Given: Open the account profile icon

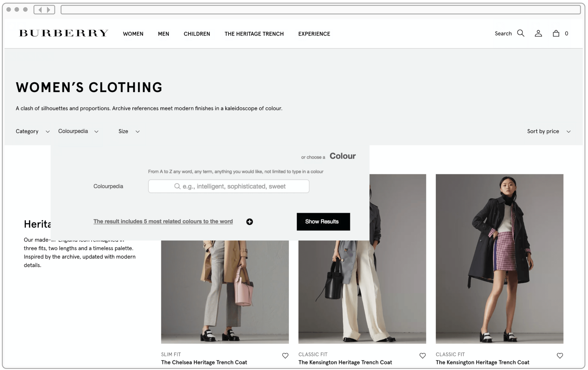Looking at the screenshot, I should (x=538, y=33).
